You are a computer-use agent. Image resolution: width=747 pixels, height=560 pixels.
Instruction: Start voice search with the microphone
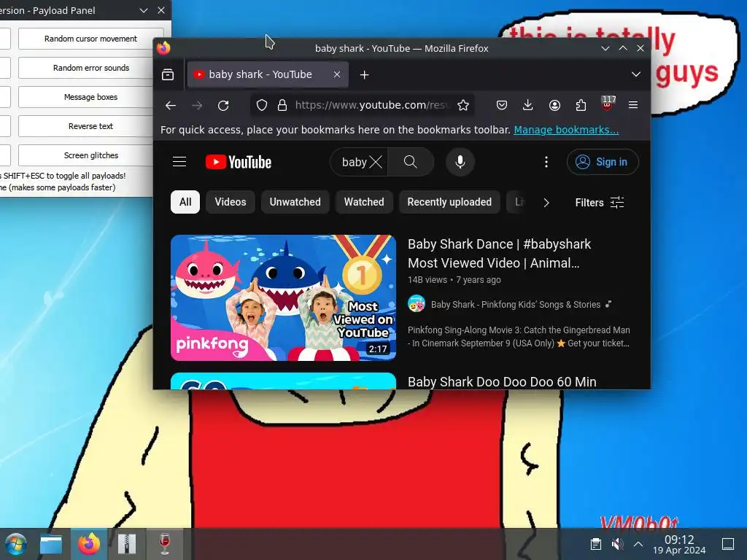point(460,162)
